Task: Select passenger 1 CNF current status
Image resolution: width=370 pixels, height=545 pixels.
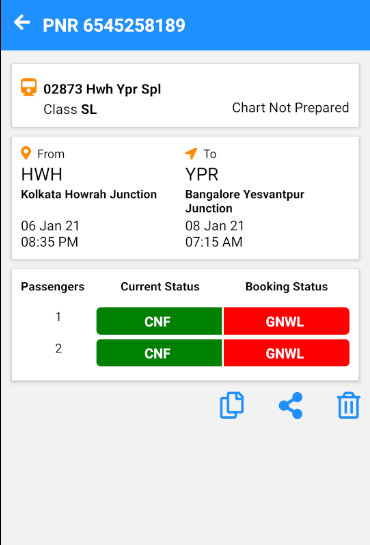Action: (x=159, y=321)
